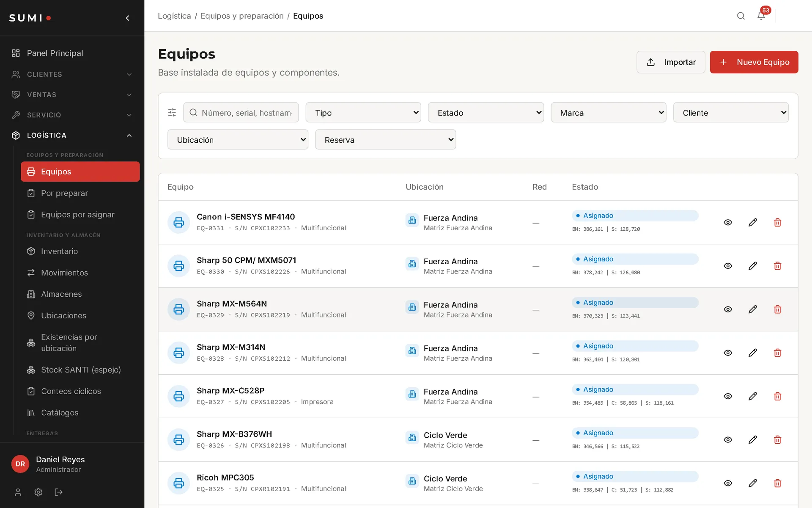View details of Sharp MX-M564N
Viewport: 812px width, 508px height.
(728, 309)
